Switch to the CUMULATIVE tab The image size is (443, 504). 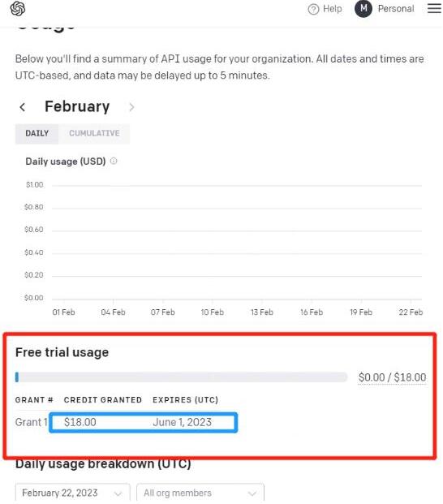tap(94, 133)
